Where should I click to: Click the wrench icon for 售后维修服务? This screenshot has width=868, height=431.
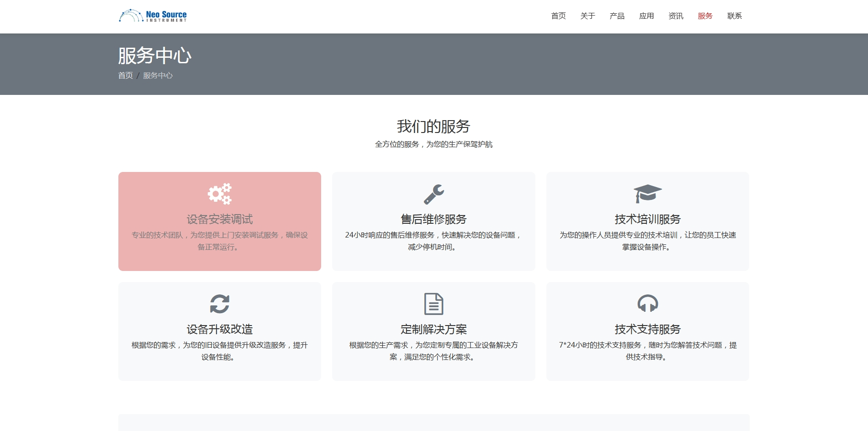tap(434, 194)
